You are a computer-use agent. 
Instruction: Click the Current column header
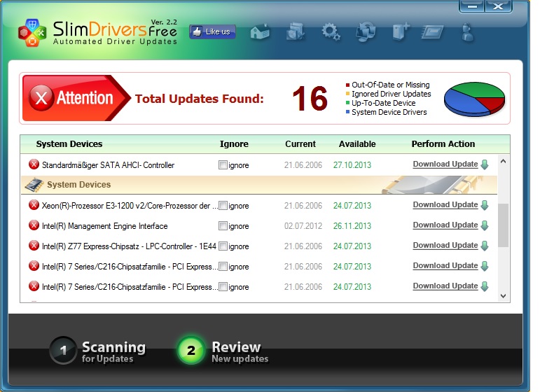(x=300, y=144)
